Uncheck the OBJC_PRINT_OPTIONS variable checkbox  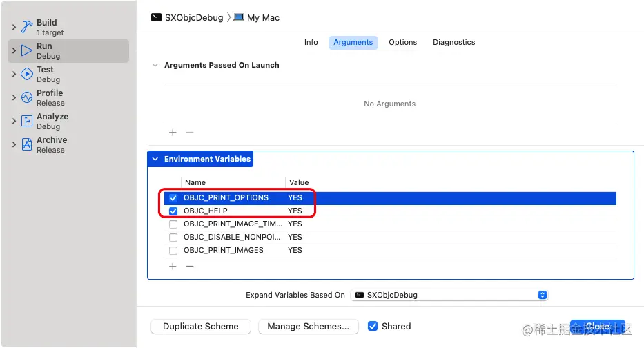coord(173,198)
